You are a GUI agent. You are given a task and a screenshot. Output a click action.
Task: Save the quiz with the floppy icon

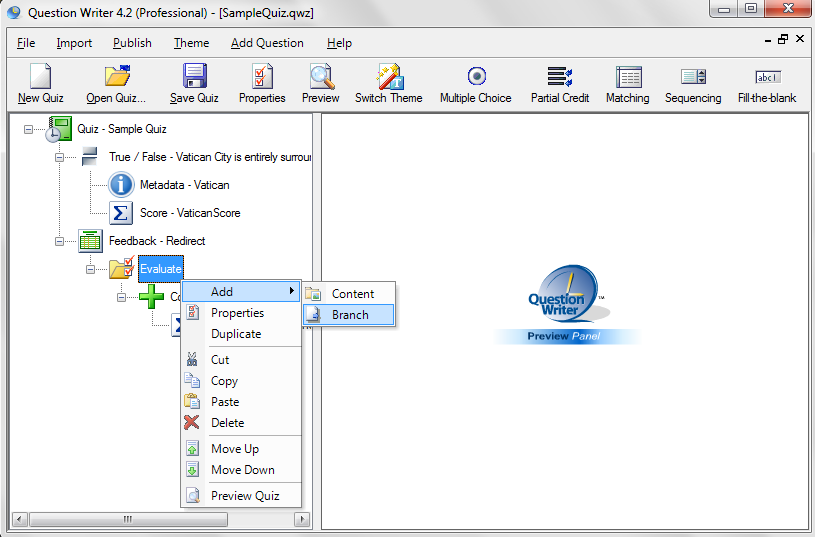(x=194, y=76)
